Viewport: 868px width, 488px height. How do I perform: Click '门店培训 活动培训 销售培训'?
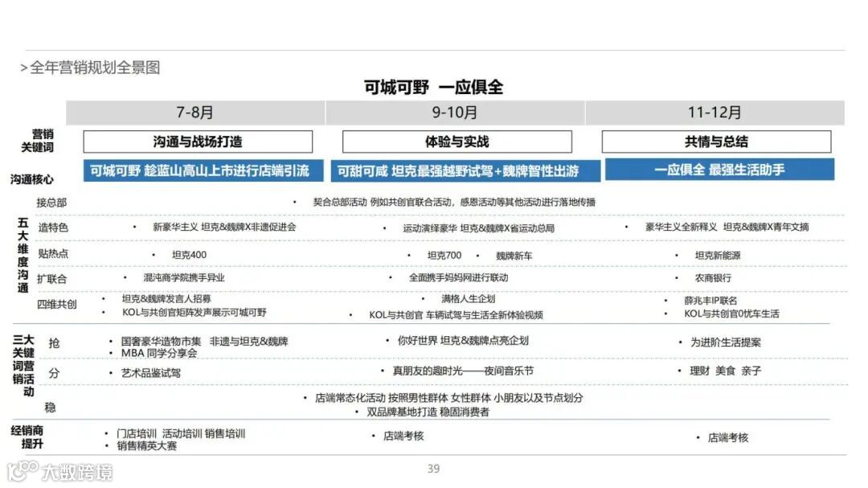(181, 433)
